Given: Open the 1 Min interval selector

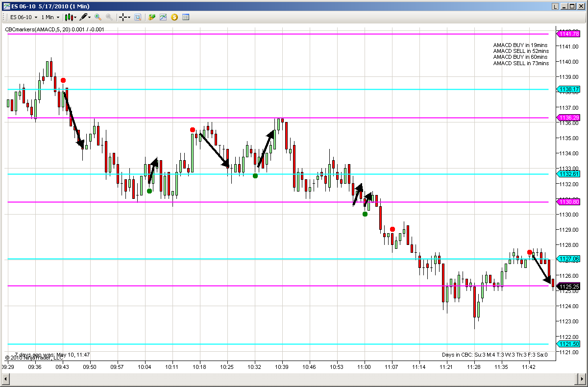Looking at the screenshot, I should [x=50, y=17].
